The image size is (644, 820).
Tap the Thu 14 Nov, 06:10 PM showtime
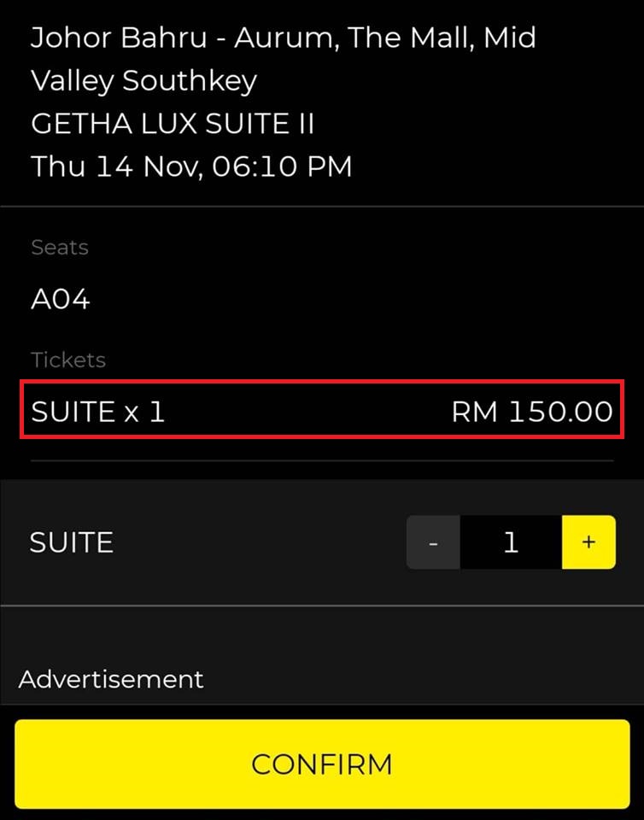191,167
